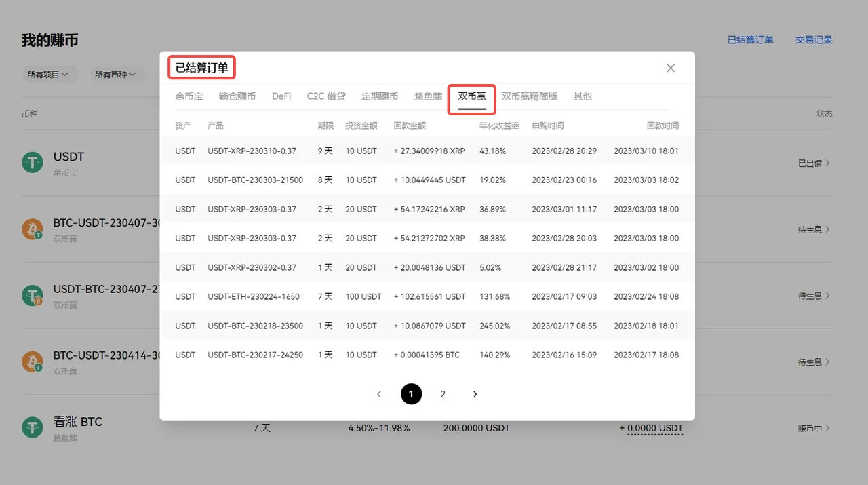The height and width of the screenshot is (485, 868).
Task: Click the BTC-USDT-230414 Bitcoin icon
Action: pos(32,362)
